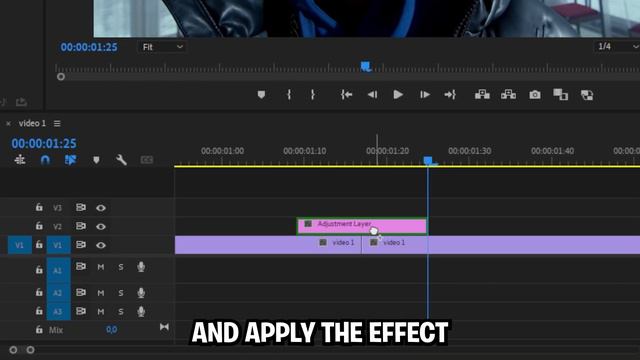Select the second video 1 clip segment
The image size is (640, 360).
coord(501,245)
